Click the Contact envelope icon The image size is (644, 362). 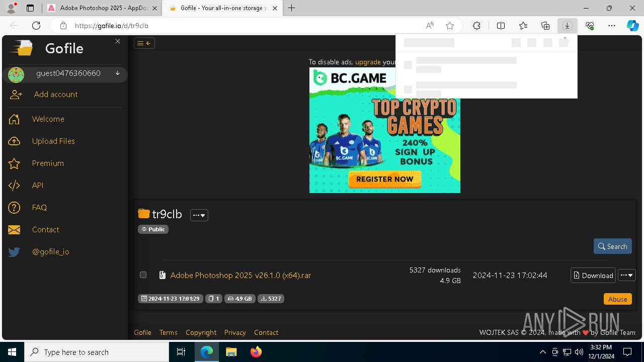[x=14, y=230]
